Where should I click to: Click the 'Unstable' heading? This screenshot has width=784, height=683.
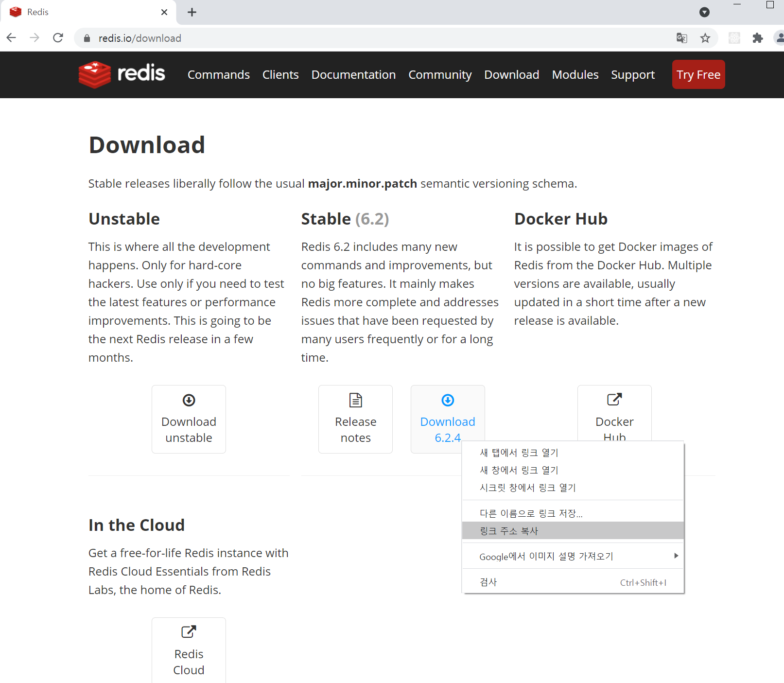point(124,219)
